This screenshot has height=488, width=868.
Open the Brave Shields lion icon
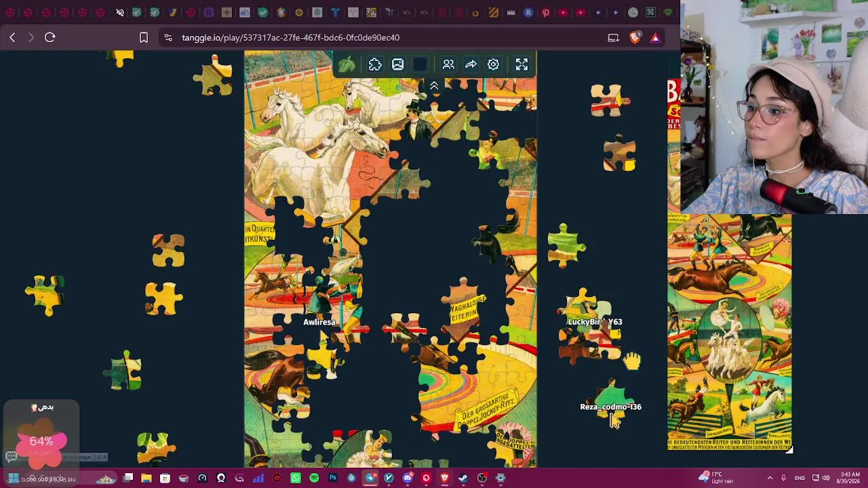click(635, 38)
